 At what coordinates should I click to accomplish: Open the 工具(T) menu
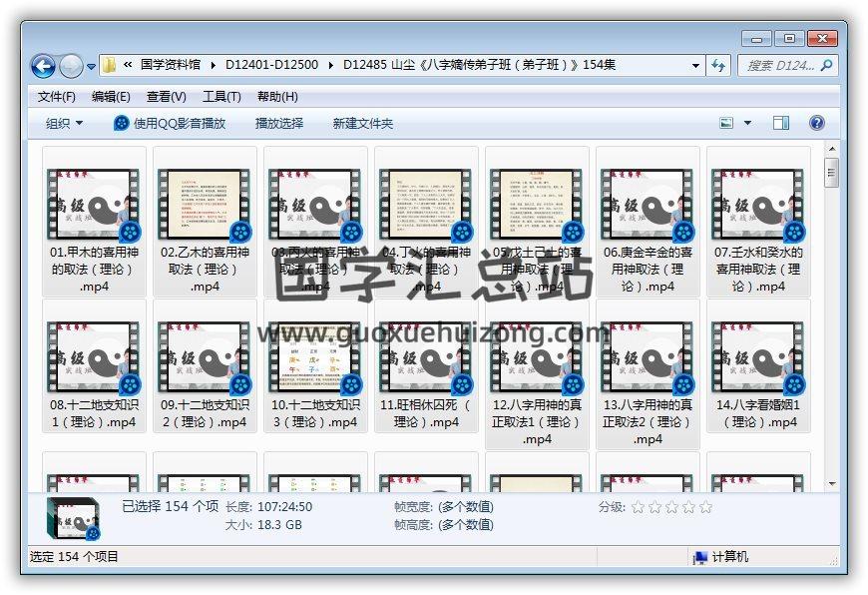click(221, 97)
